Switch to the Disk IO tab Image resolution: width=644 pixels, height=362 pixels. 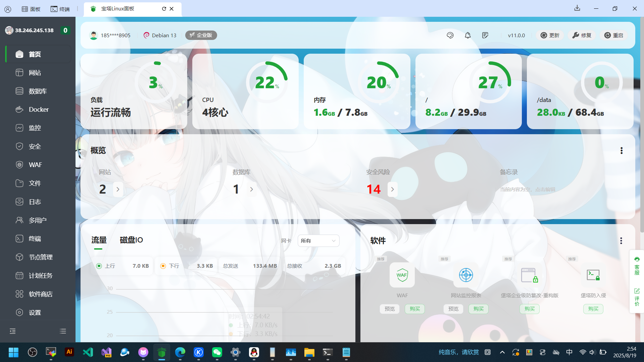[131, 240]
